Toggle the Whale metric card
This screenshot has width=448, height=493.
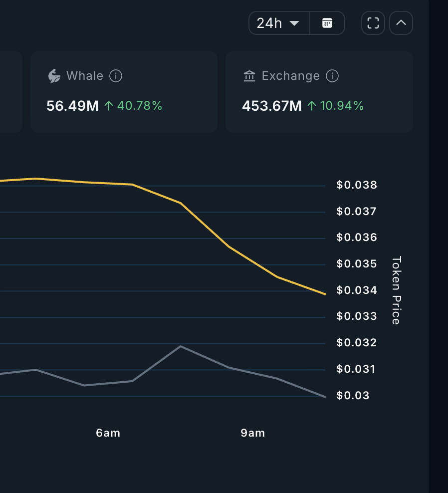pos(124,91)
